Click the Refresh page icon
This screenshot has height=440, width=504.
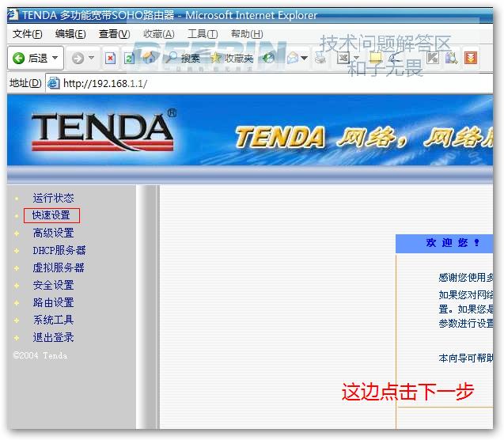coord(129,59)
